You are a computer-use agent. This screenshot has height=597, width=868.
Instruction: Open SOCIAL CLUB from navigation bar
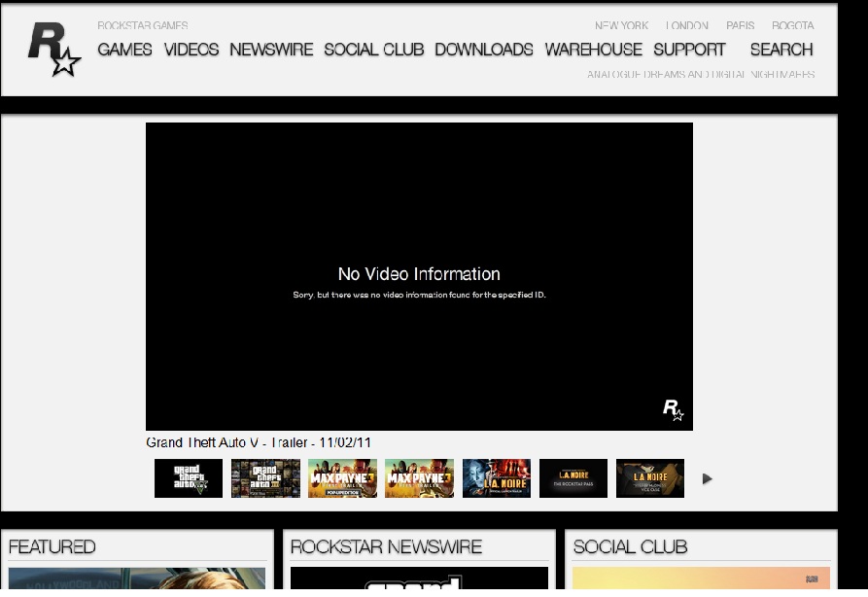[x=373, y=50]
